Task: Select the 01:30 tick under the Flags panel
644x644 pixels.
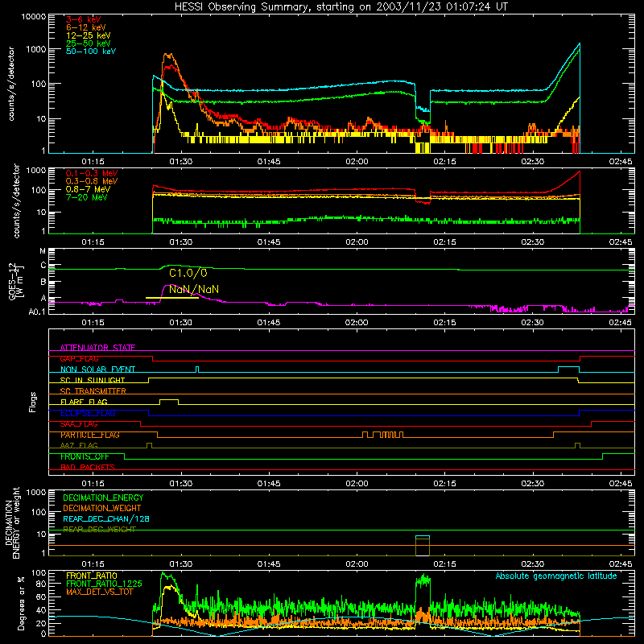Action: click(180, 484)
